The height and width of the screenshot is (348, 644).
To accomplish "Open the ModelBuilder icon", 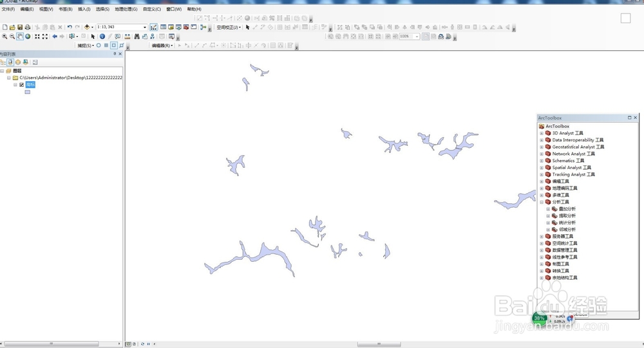I will click(x=204, y=27).
